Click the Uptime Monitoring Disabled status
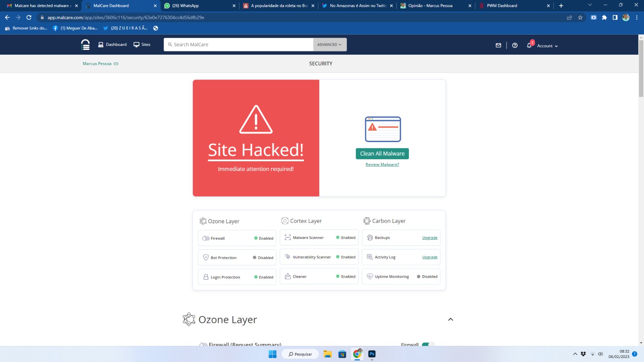This screenshot has height=362, width=644. 427,276
